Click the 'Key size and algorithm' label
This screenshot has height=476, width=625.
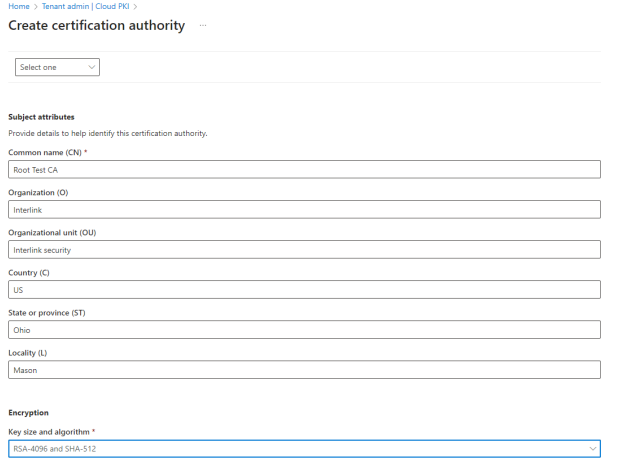point(49,431)
